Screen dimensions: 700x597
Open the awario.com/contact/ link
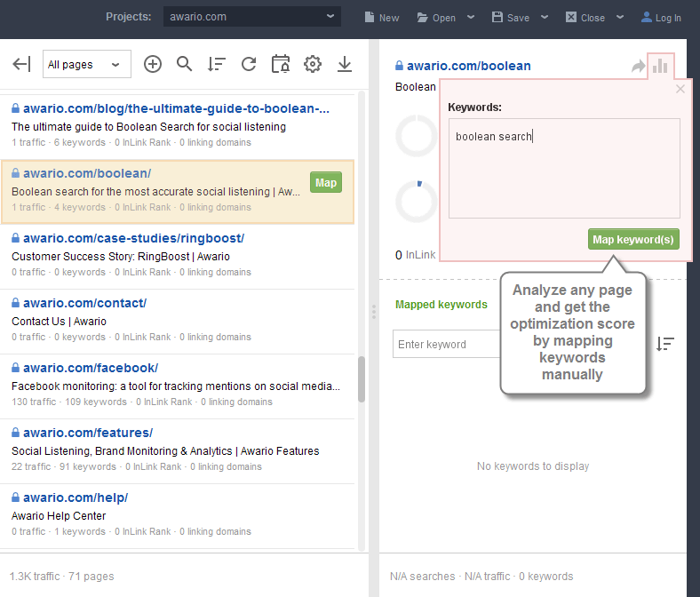tap(84, 303)
